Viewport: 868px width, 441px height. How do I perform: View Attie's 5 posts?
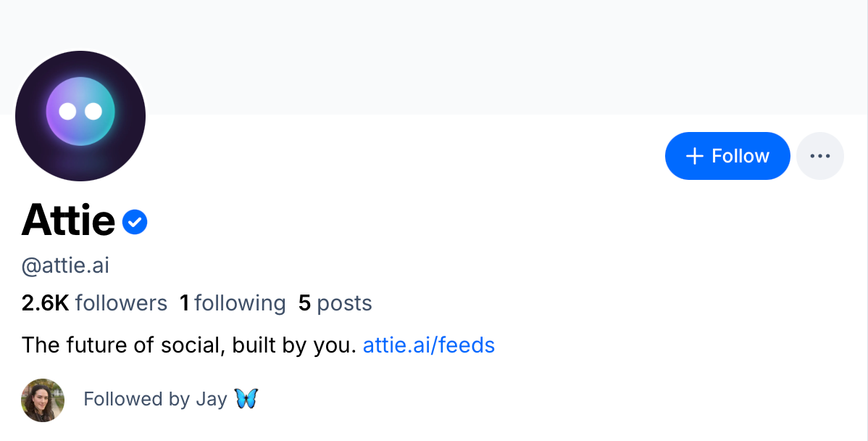(335, 302)
